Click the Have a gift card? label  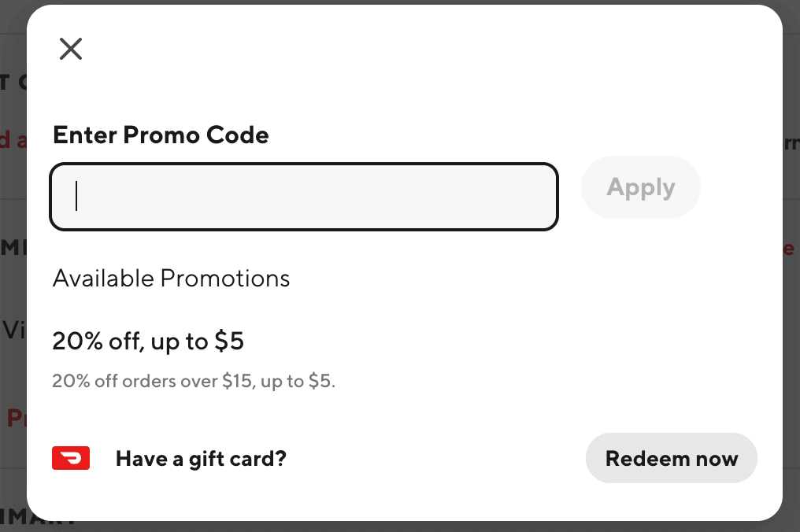[x=201, y=459]
